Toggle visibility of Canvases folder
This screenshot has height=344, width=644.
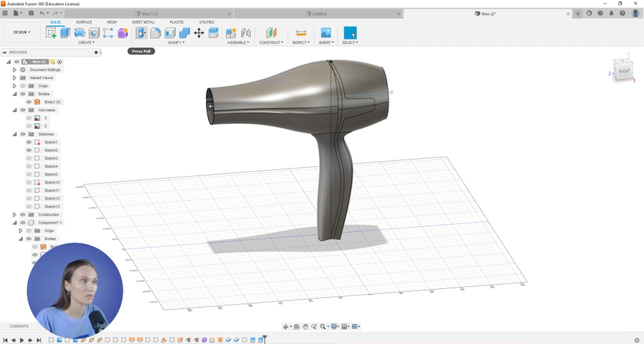click(x=23, y=110)
